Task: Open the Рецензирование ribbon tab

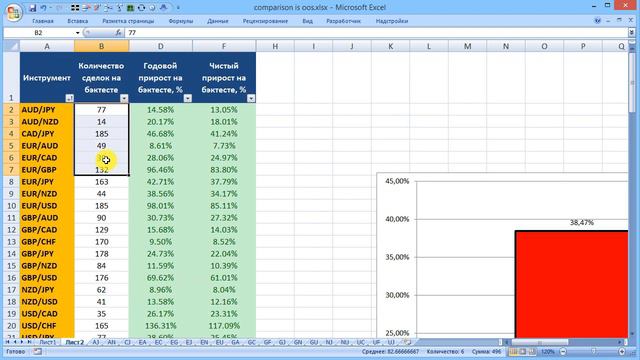Action: [265, 21]
